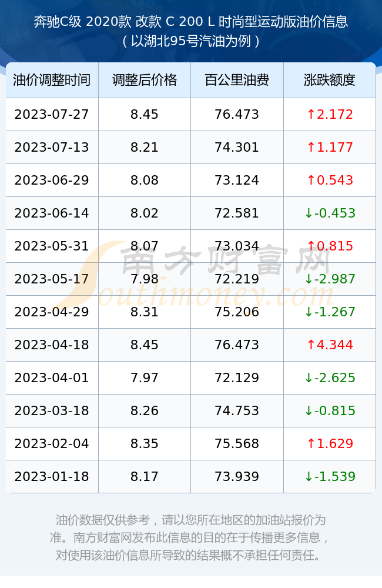Viewport: 382px width, 588px height.
Task: Select price 8.21 in 2023-07-13 row
Action: (145, 147)
